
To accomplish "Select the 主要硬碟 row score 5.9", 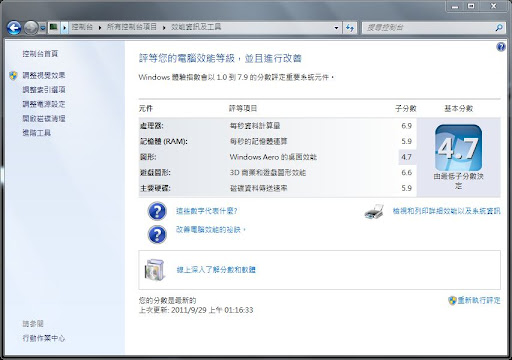I will [406, 188].
